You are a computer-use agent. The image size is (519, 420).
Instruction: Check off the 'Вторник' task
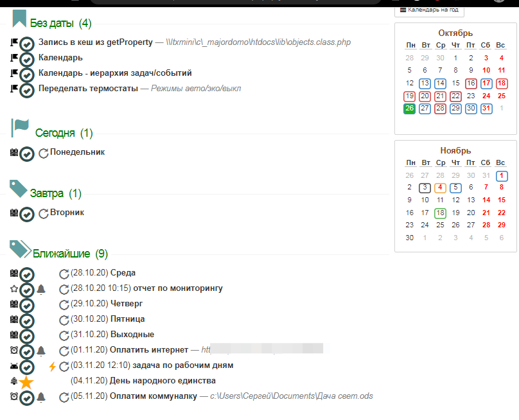[x=27, y=214]
